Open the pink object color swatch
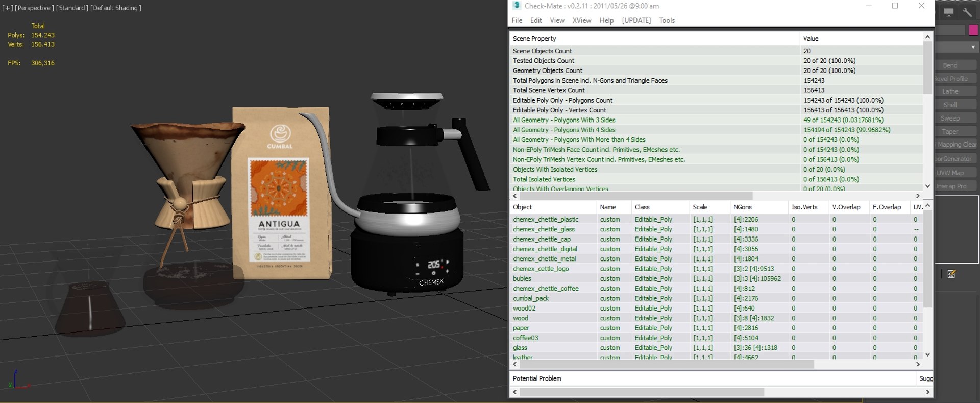The height and width of the screenshot is (403, 980). (x=973, y=30)
